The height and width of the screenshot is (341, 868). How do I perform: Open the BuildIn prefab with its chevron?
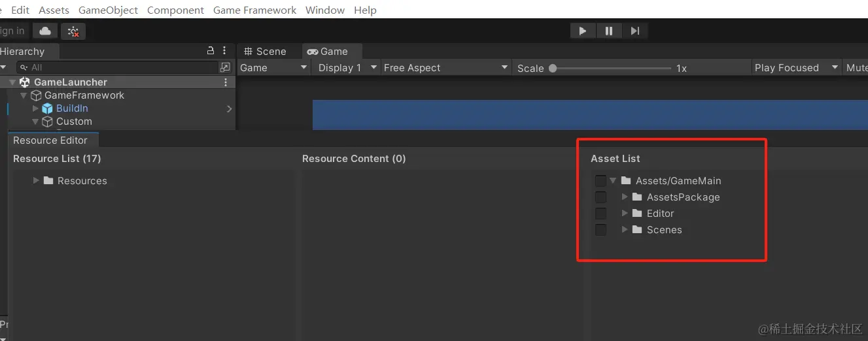[x=229, y=108]
